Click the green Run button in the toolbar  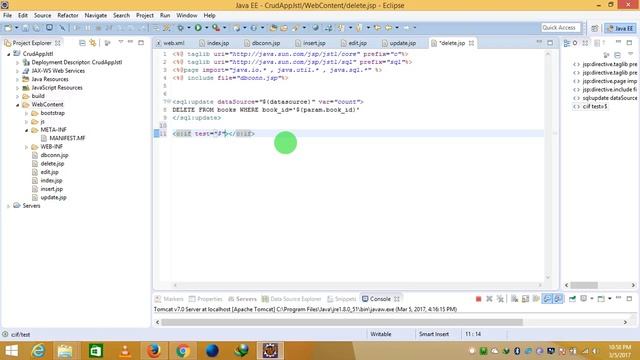pos(198,28)
